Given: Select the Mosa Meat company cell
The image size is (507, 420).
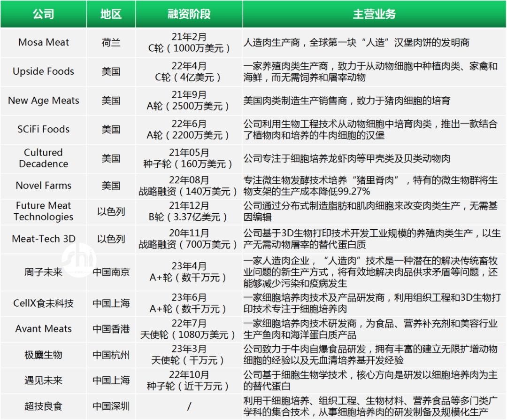Looking at the screenshot, I should click(x=43, y=42).
